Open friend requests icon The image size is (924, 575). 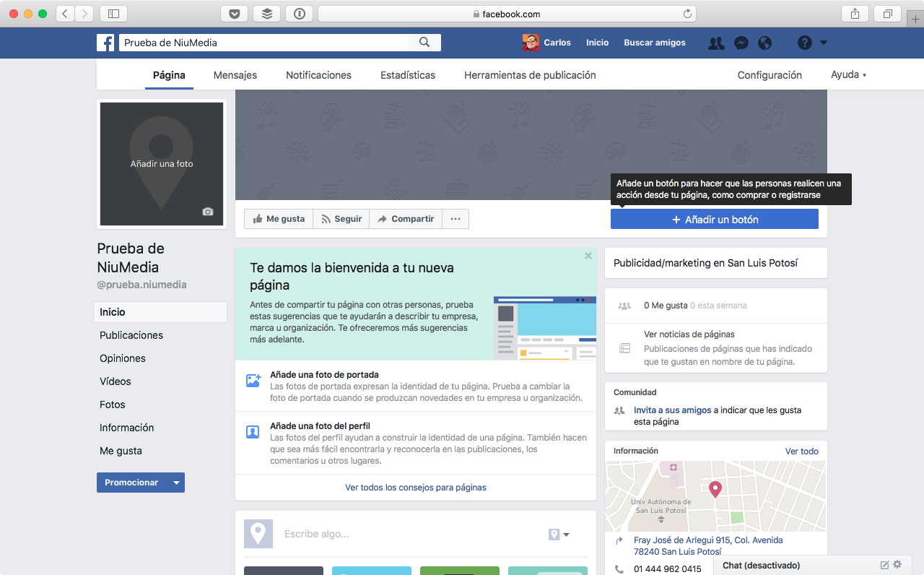(716, 43)
